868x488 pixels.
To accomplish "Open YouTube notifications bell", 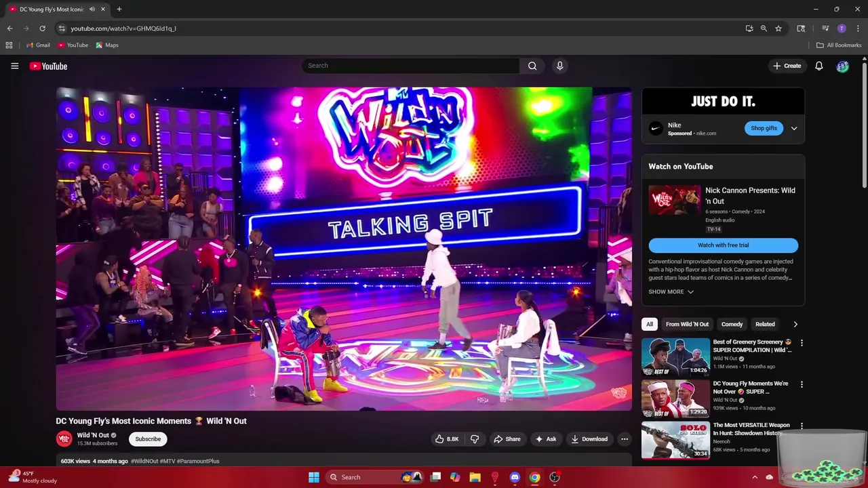I will tap(818, 66).
